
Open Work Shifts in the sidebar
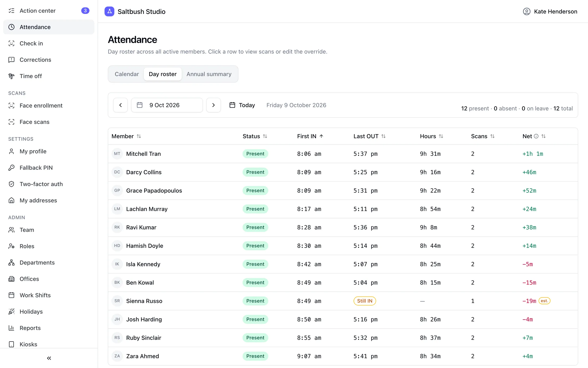point(49,295)
